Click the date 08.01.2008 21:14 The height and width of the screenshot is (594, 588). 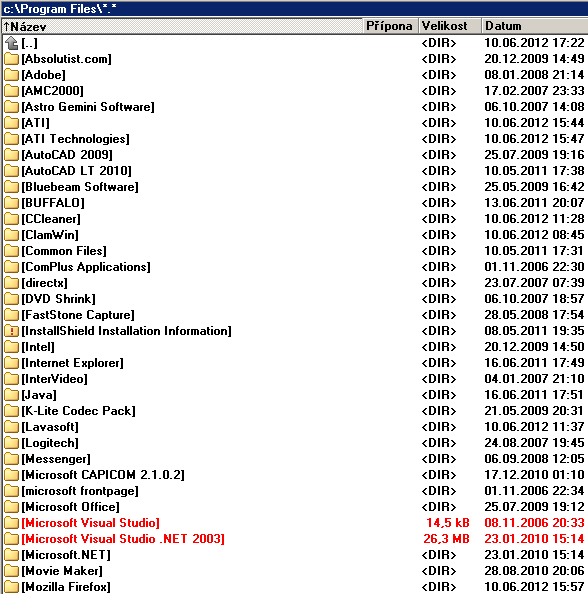tap(535, 75)
